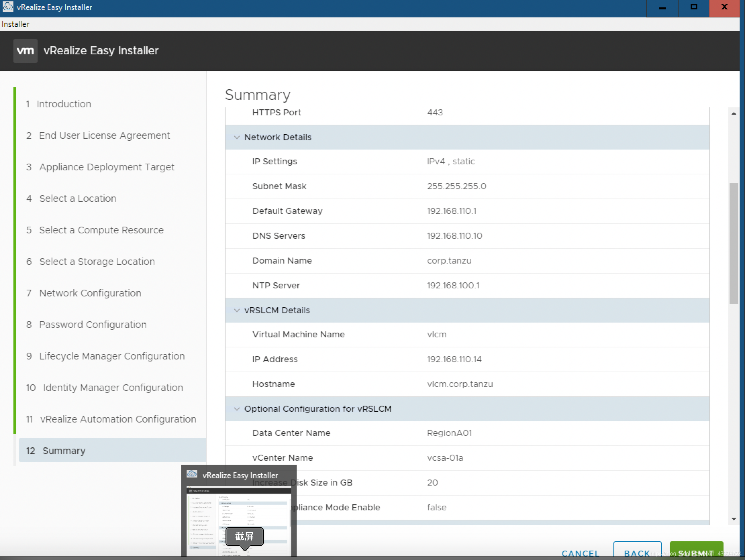
Task: Click the scroll up arrow in summary
Action: (734, 114)
